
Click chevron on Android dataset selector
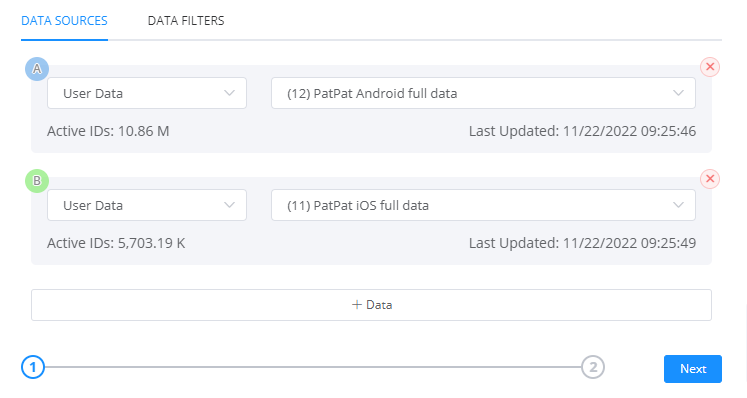[x=678, y=93]
